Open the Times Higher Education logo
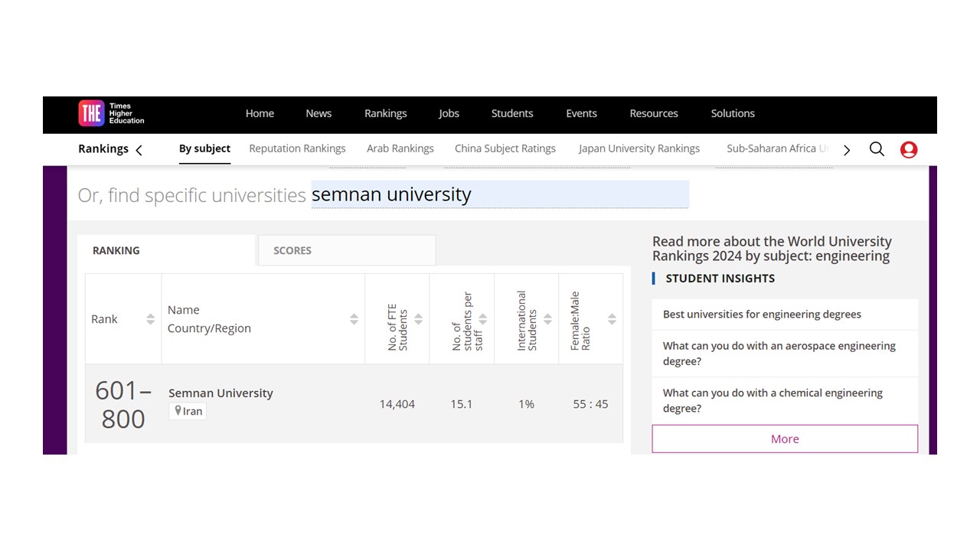Screen dimensions: 980x551 [112, 113]
